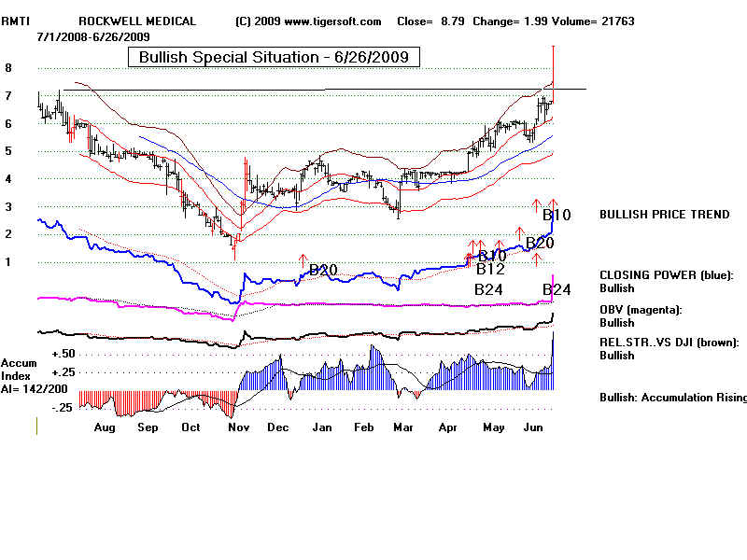
Task: Click the price axis label 4
Action: 8,179
